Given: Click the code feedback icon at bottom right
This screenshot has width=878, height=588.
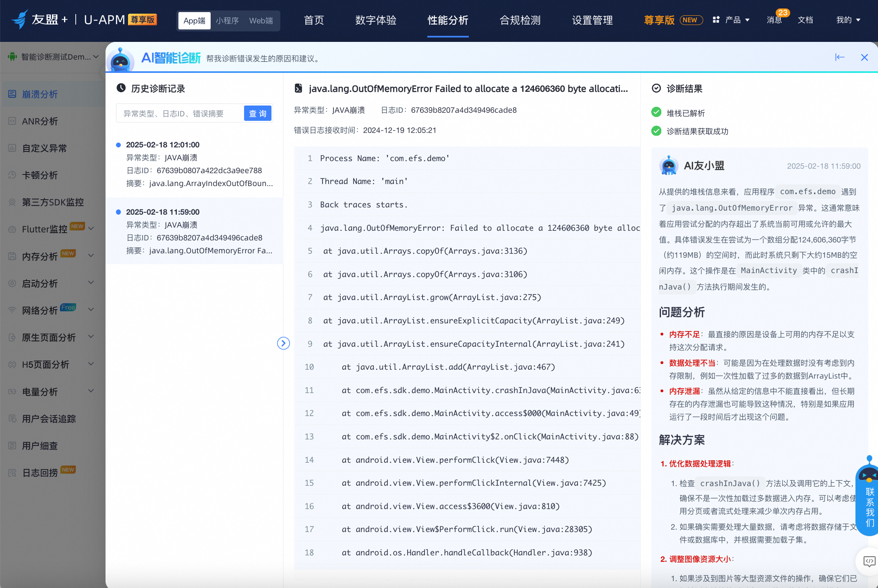Looking at the screenshot, I should click(x=869, y=561).
